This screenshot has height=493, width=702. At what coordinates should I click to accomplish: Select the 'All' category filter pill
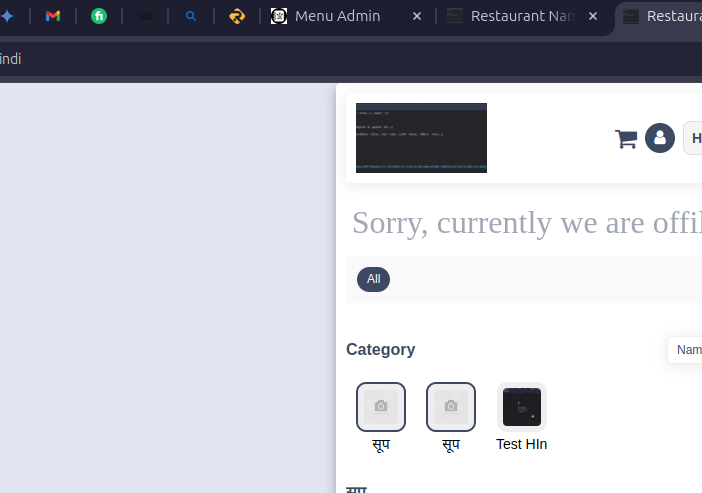coord(373,279)
